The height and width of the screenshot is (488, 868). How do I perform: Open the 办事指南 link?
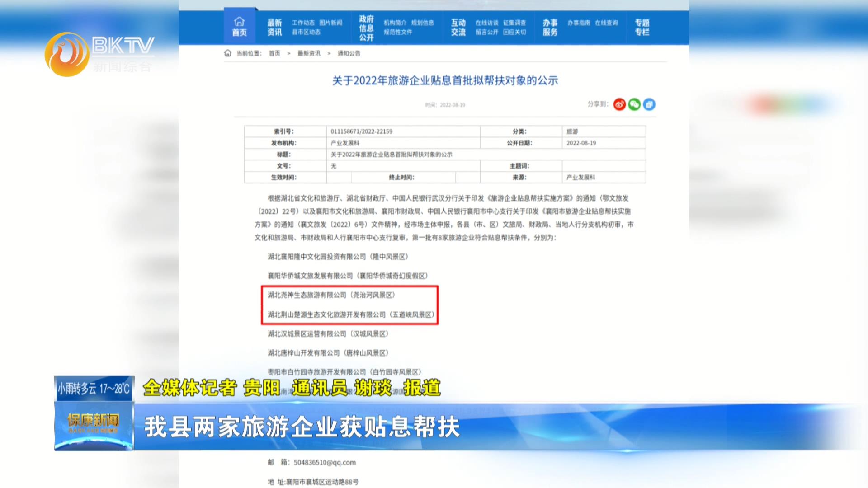pyautogui.click(x=578, y=23)
